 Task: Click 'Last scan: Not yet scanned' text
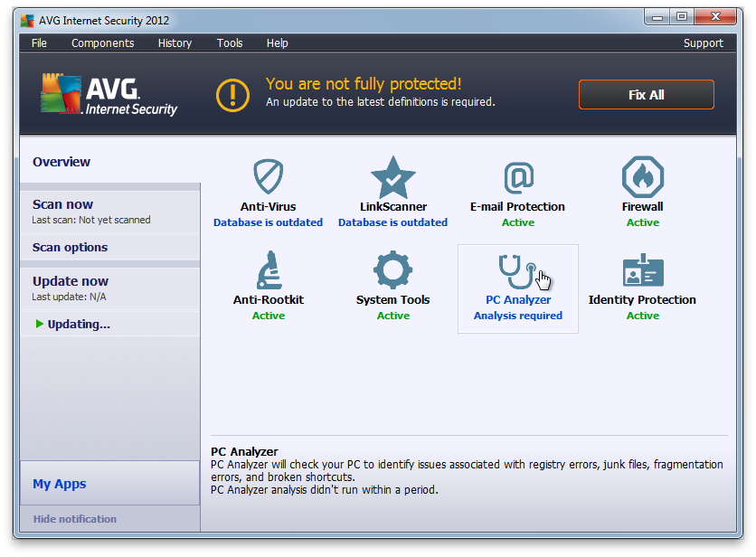click(x=91, y=220)
